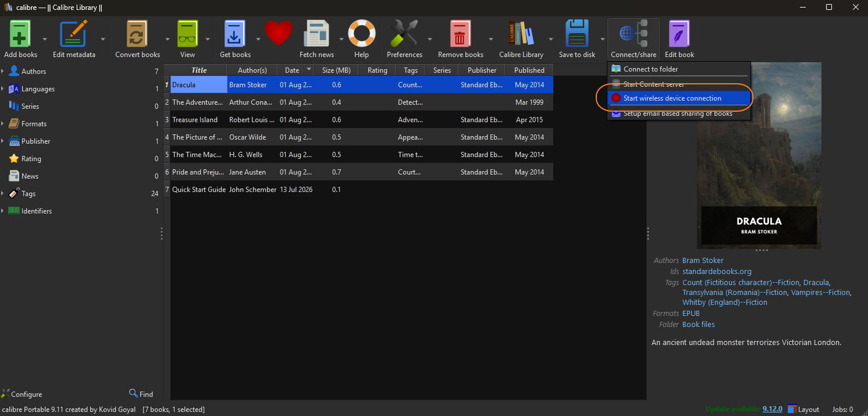Click the Add books icon
868x416 pixels.
20,34
